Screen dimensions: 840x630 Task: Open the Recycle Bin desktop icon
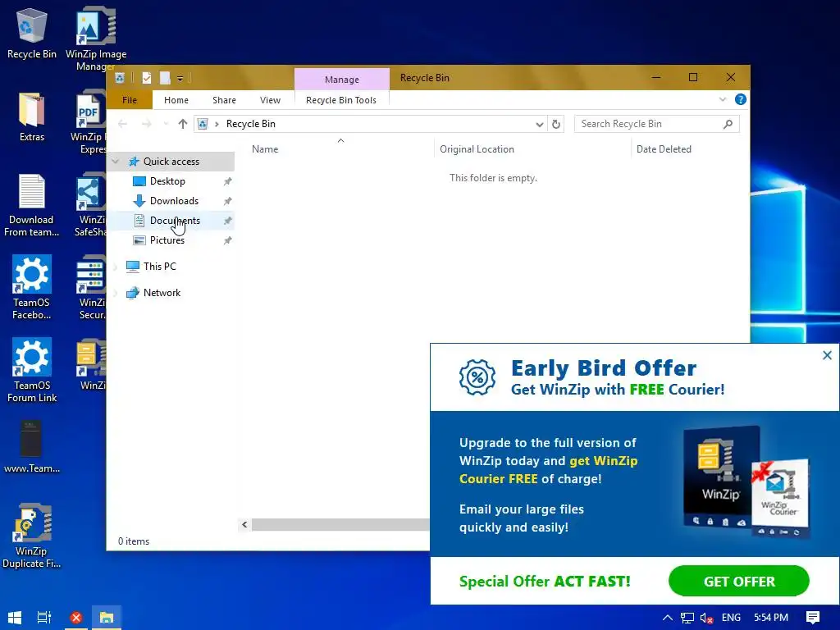pos(32,34)
